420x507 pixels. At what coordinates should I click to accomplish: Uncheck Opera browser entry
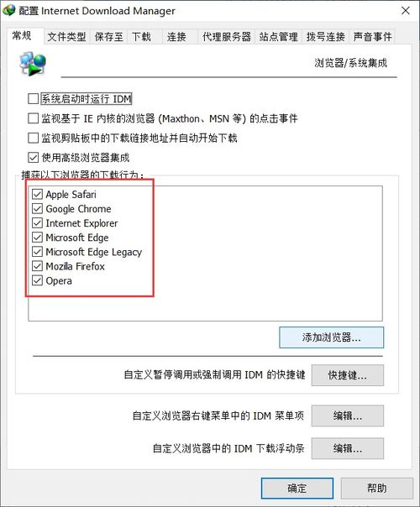[x=37, y=280]
